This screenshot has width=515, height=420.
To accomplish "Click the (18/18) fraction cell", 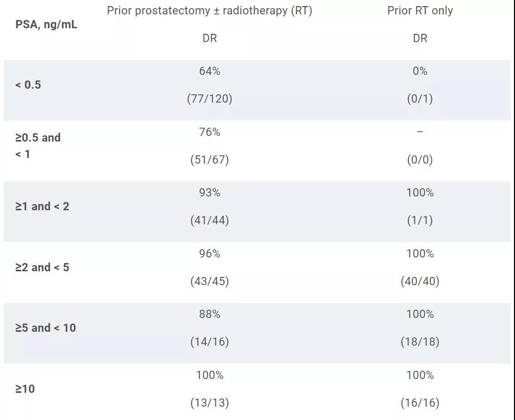I will tap(420, 342).
